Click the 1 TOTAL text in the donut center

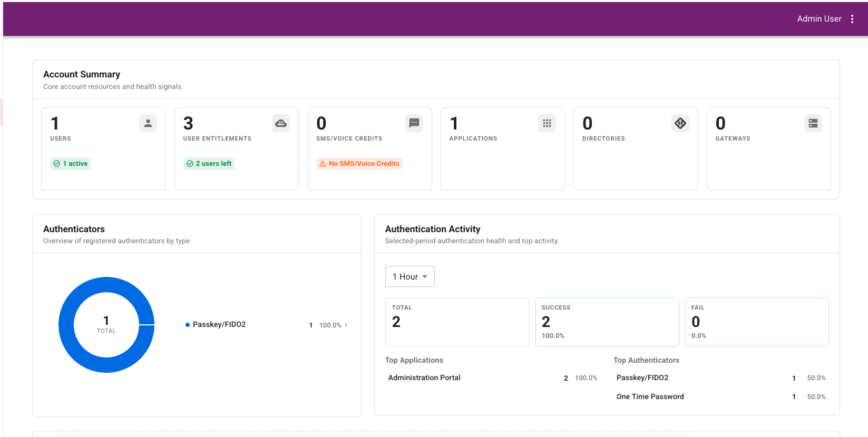coord(106,324)
